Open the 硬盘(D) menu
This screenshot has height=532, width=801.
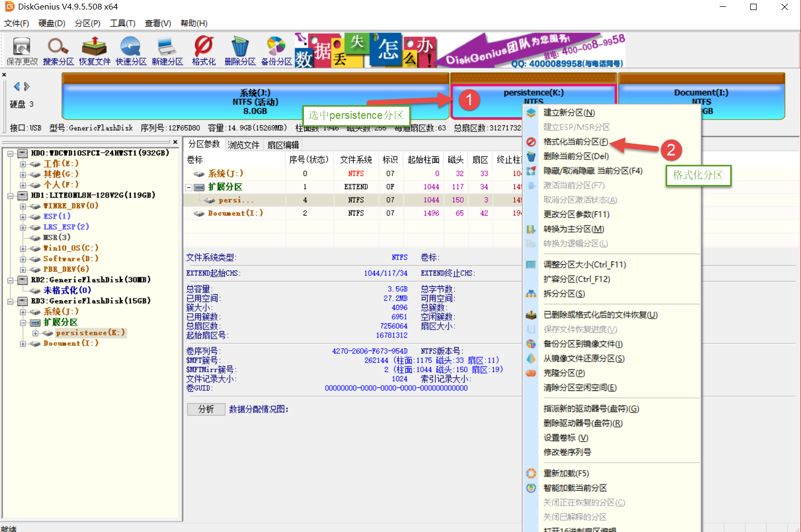point(52,23)
